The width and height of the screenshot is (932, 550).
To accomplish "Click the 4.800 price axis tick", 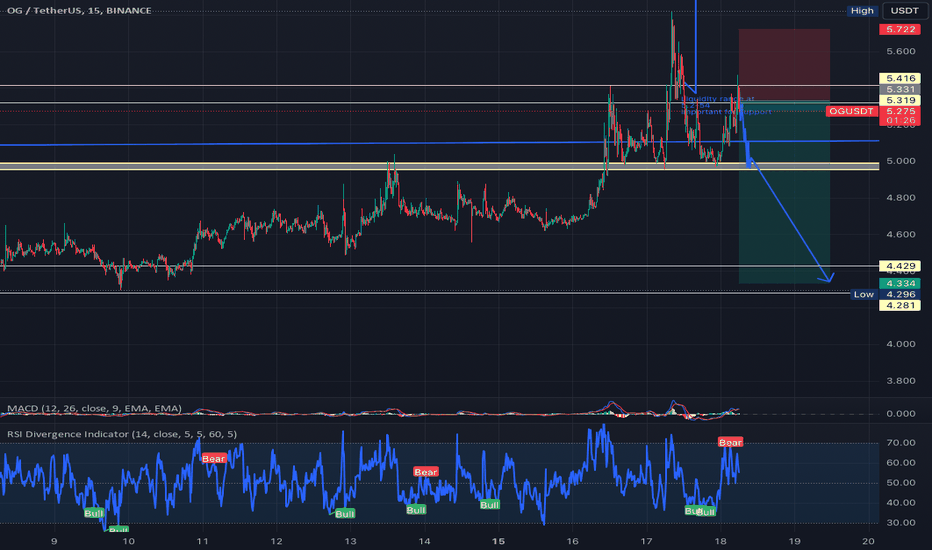I will [x=900, y=198].
